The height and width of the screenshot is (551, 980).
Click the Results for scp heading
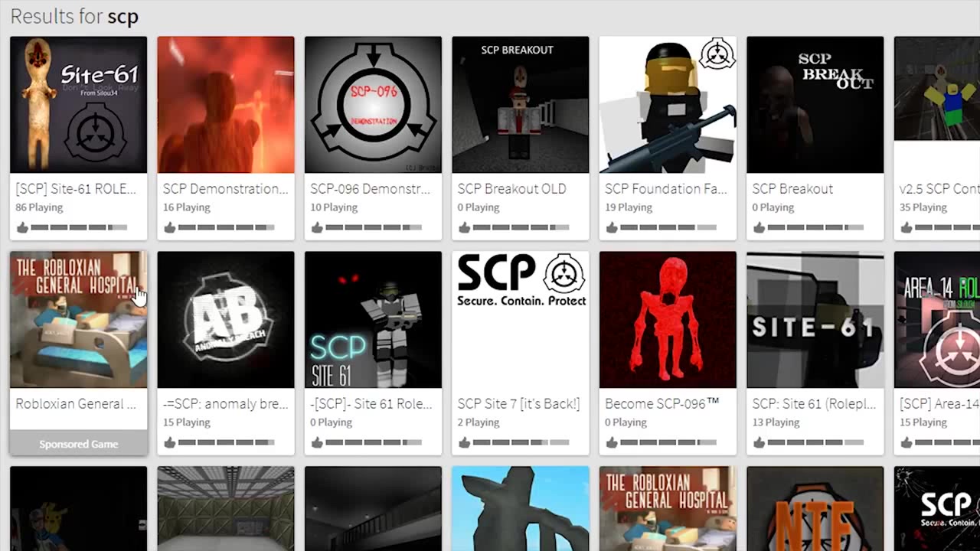74,16
